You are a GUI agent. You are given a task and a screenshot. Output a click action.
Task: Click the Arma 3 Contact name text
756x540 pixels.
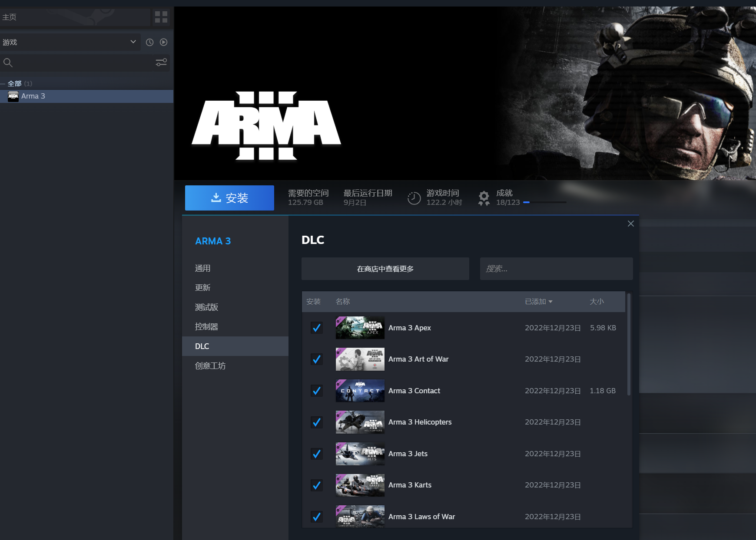tap(414, 391)
